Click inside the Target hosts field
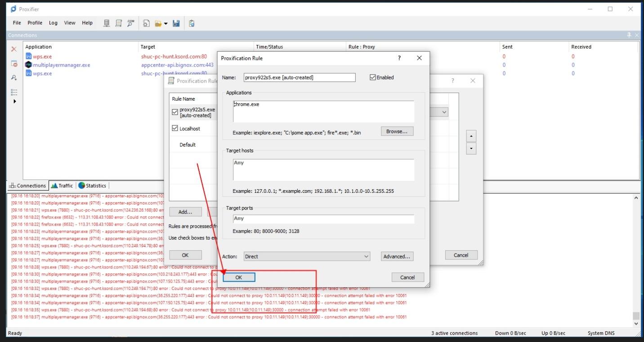The width and height of the screenshot is (644, 342). tap(323, 170)
